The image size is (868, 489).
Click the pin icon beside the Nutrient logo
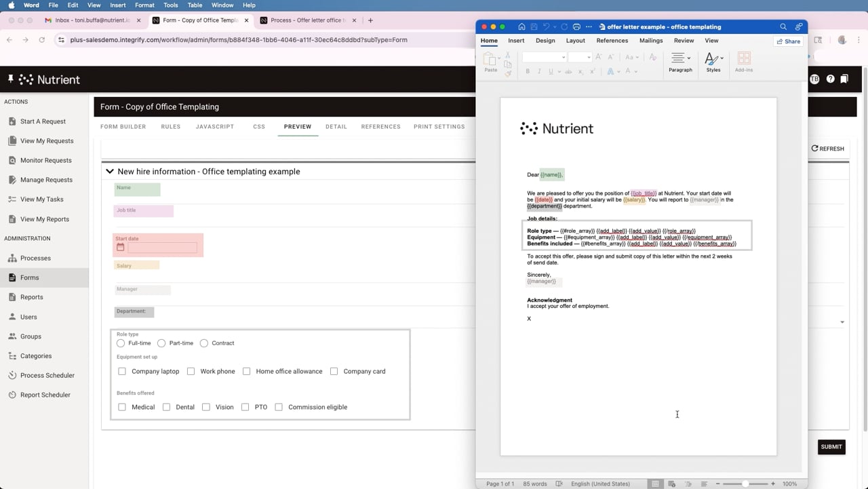coord(10,79)
